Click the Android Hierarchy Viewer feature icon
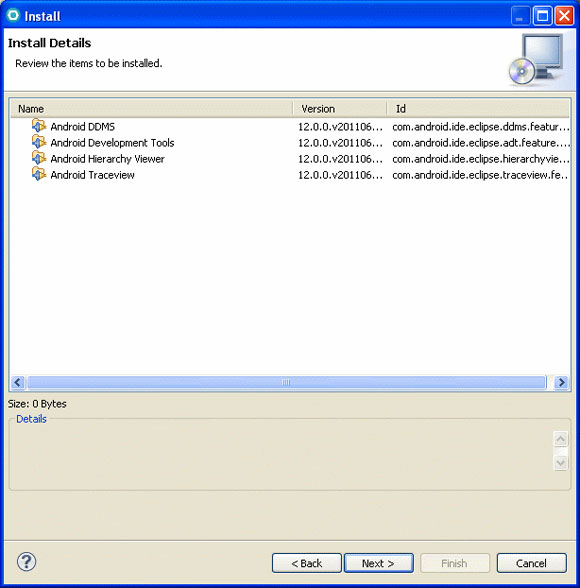Image resolution: width=580 pixels, height=588 pixels. 39,158
